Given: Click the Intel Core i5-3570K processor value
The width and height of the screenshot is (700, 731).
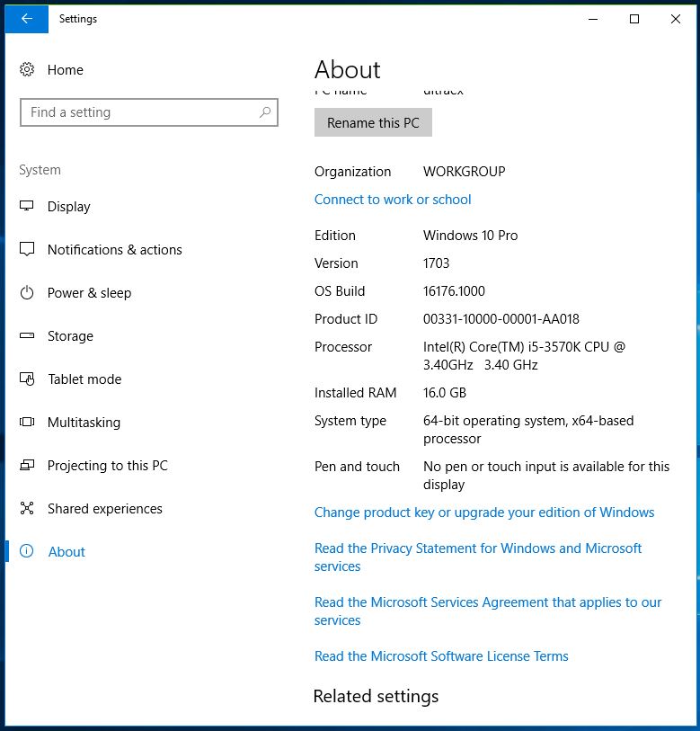Looking at the screenshot, I should click(x=524, y=356).
